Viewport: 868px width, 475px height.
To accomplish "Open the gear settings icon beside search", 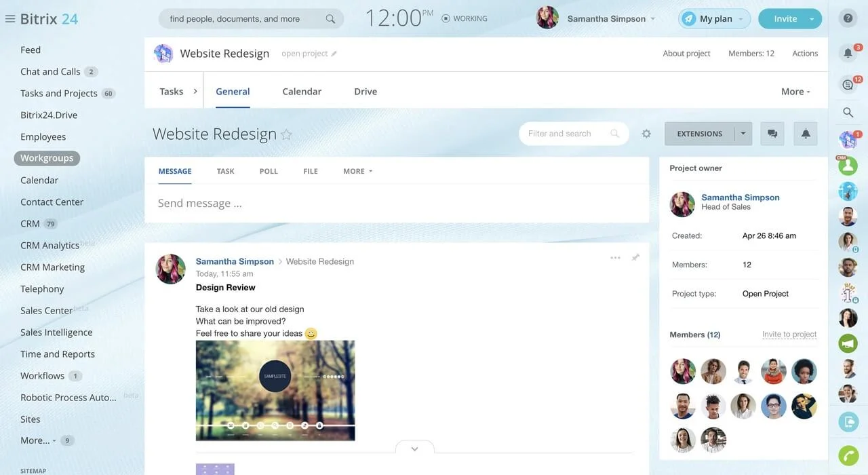I will (646, 134).
